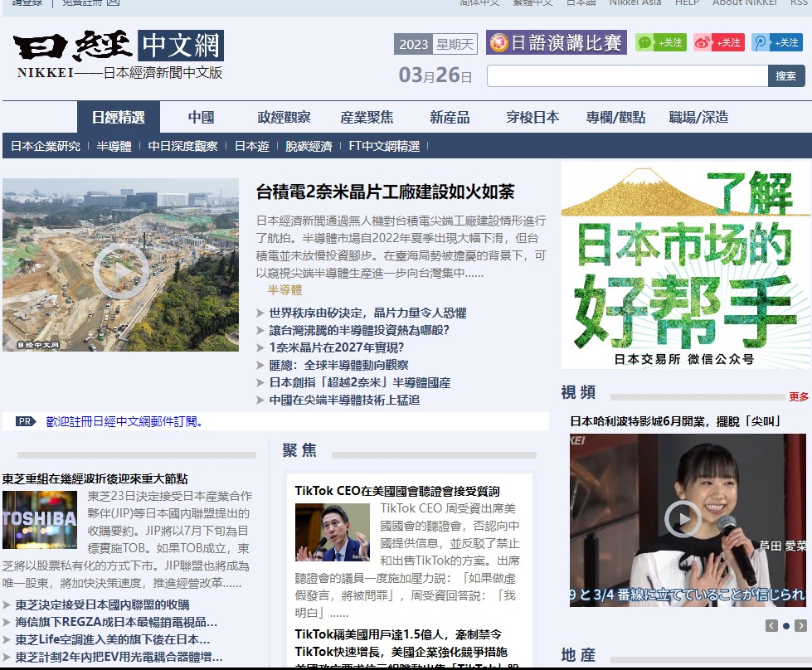Switch to the 中國 navigation tab
This screenshot has width=812, height=670.
(x=201, y=117)
